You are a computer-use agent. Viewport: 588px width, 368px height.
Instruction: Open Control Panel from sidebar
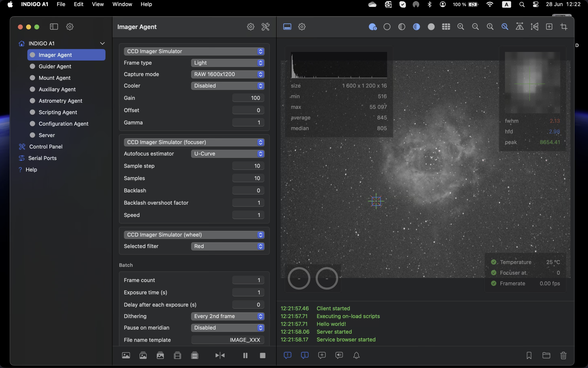coord(46,147)
